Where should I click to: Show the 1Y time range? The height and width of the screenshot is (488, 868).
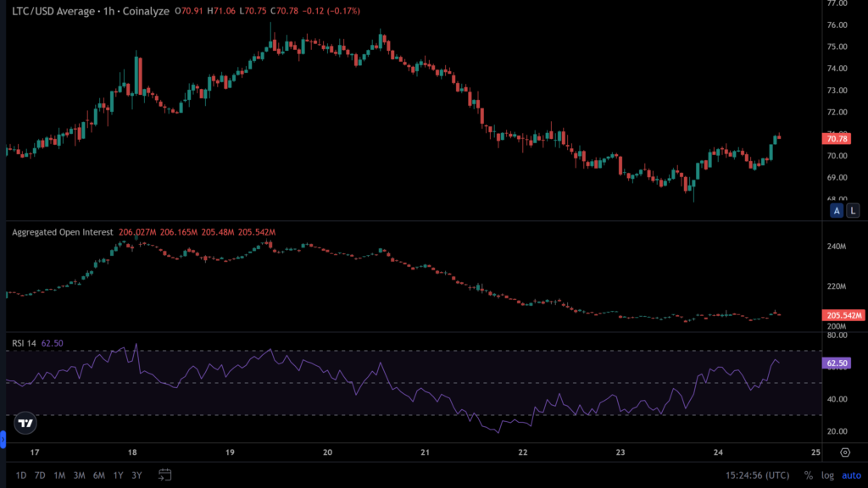tap(119, 475)
